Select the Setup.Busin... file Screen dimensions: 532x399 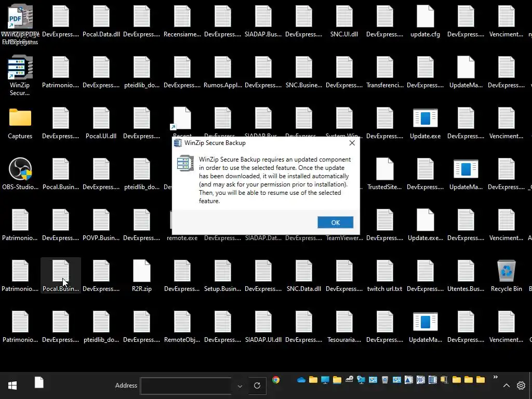[x=222, y=276]
